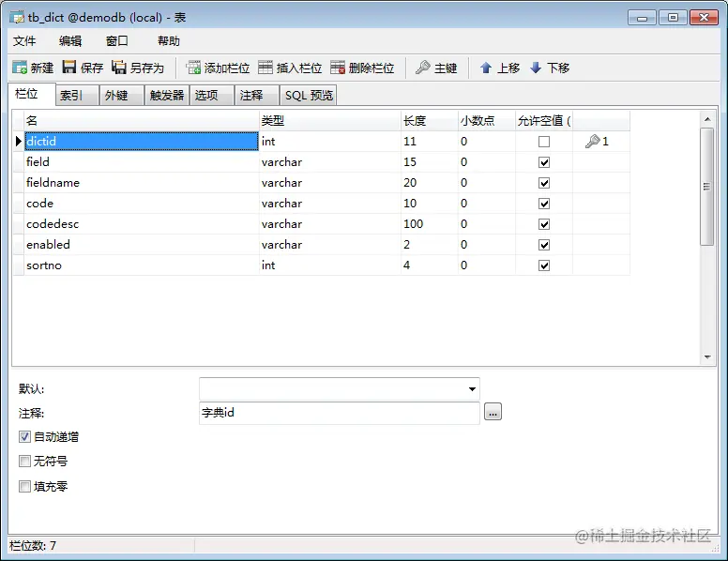728x561 pixels.
Task: Click the 小数点 (Decimals) column header
Action: [x=486, y=121]
